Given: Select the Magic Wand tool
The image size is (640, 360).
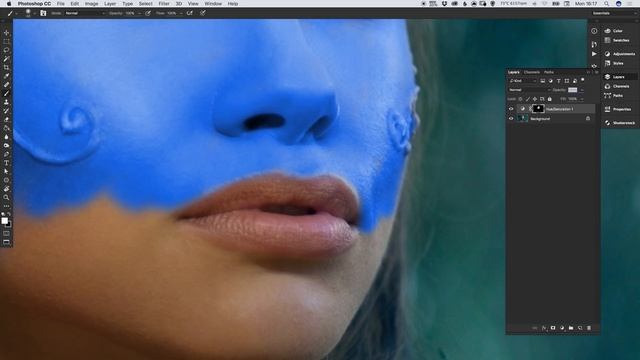Looking at the screenshot, I should tap(6, 59).
